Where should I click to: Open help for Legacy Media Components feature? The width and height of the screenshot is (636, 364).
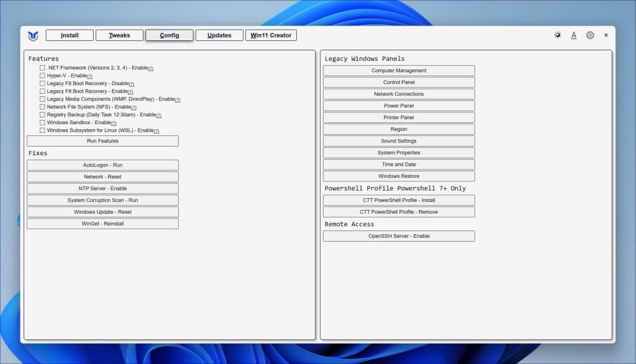coord(178,100)
